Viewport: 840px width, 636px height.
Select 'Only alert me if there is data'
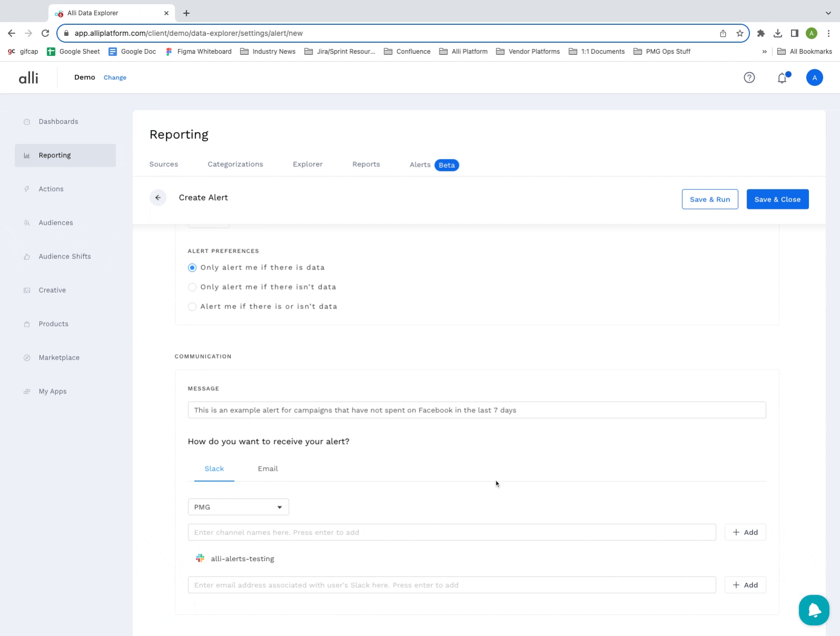[192, 268]
